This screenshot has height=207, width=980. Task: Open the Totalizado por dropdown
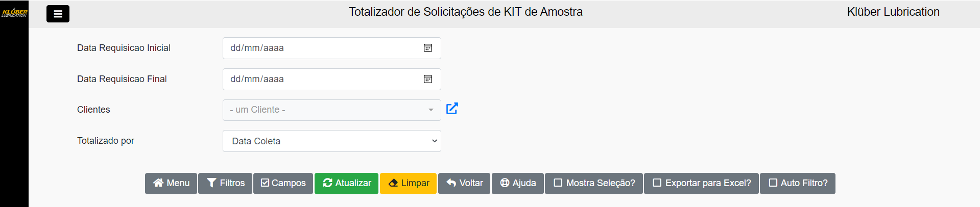tap(331, 141)
